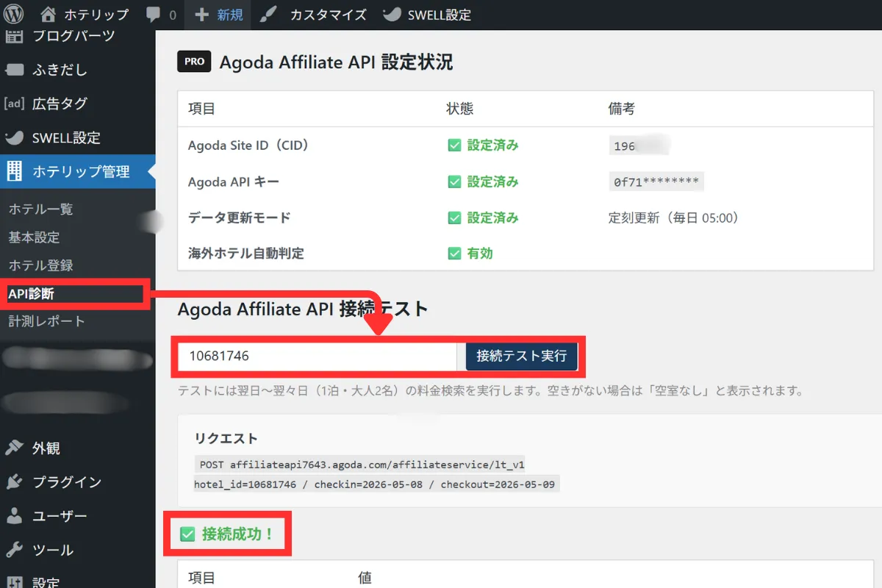Select API診断 submenu item
Viewport: 882px width, 588px height.
click(31, 293)
